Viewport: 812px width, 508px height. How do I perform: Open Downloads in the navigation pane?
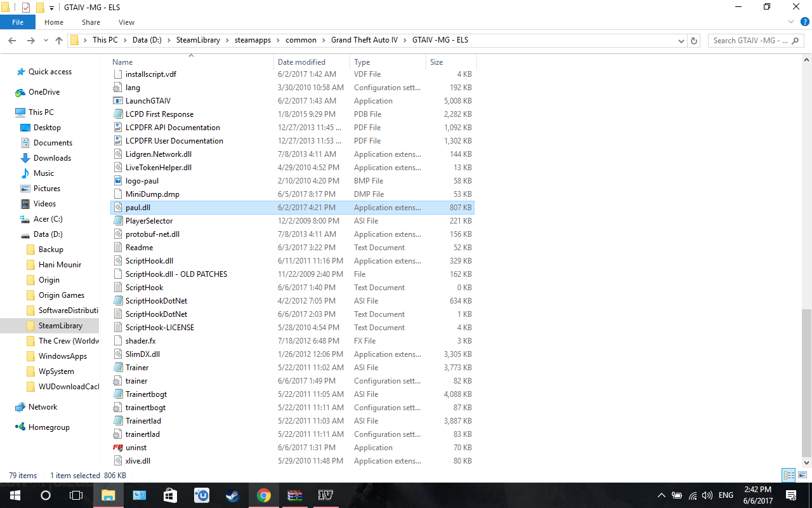tap(52, 158)
